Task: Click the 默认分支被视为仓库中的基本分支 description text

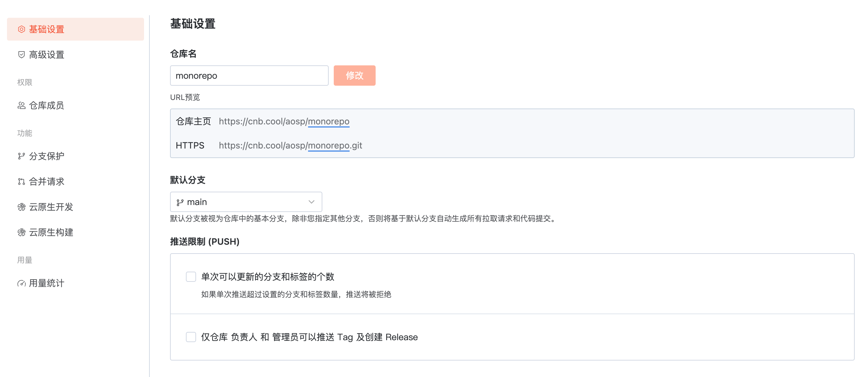Action: click(x=364, y=219)
